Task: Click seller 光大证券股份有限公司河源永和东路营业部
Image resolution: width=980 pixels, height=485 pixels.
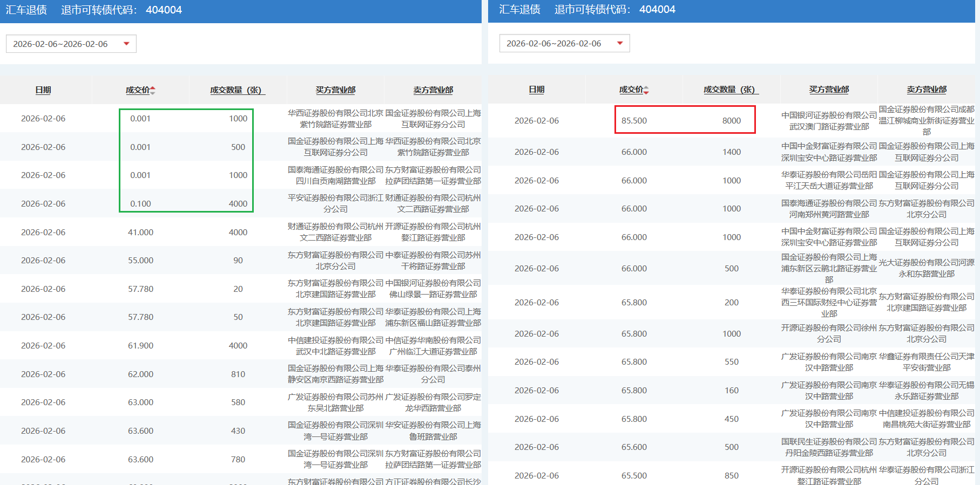Action: tap(927, 268)
